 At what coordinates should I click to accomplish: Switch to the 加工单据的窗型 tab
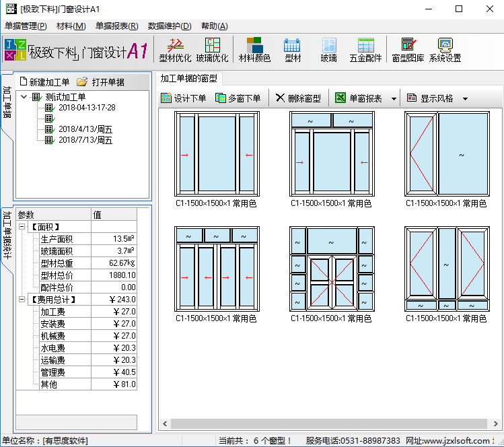(x=189, y=78)
